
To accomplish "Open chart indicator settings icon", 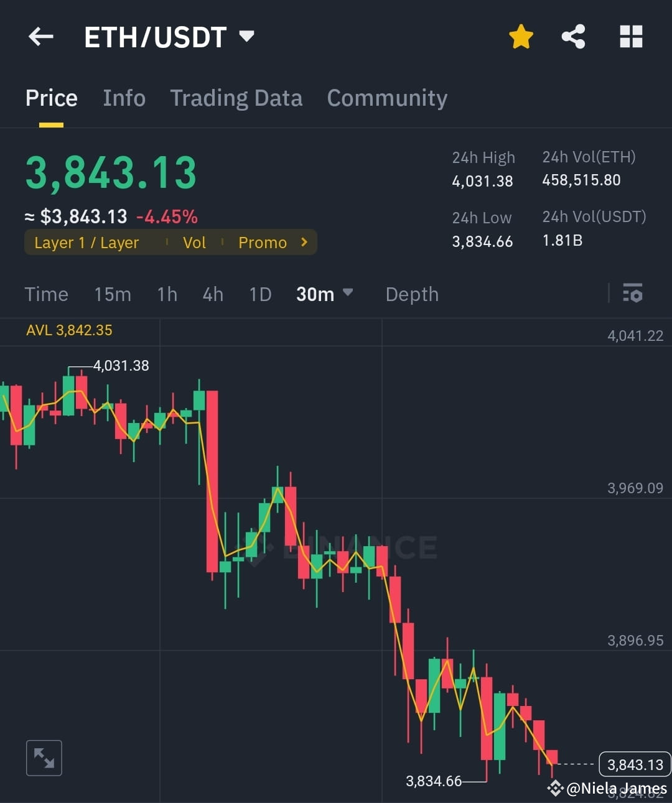I will (632, 293).
